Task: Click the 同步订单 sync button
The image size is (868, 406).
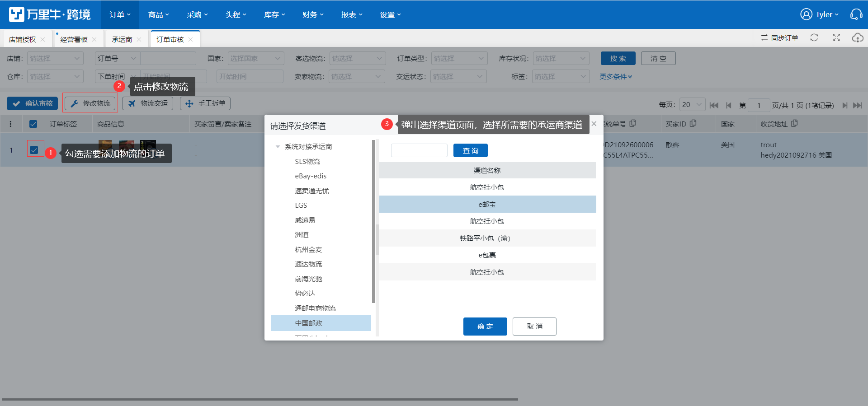Action: (x=779, y=38)
